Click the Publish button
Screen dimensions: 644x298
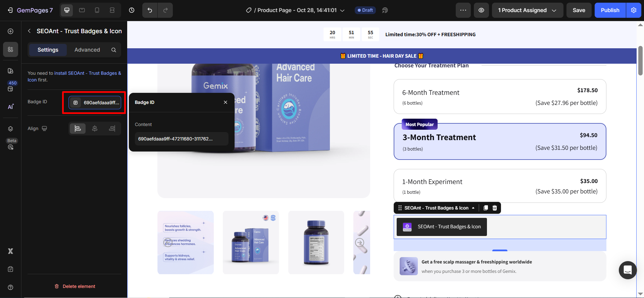(610, 10)
